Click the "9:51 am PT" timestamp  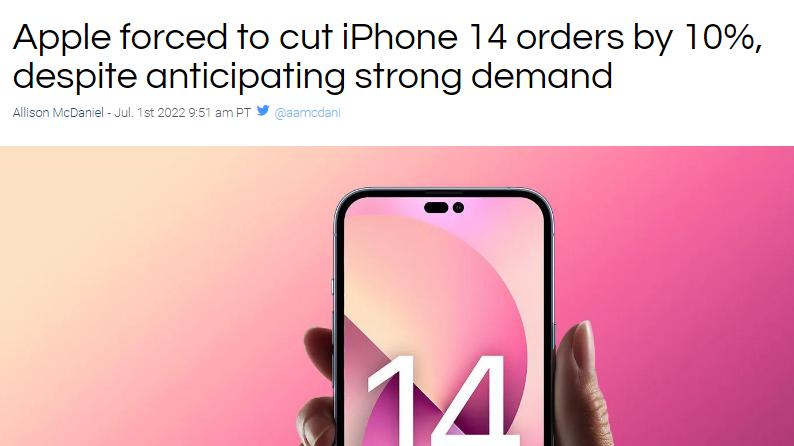click(219, 112)
